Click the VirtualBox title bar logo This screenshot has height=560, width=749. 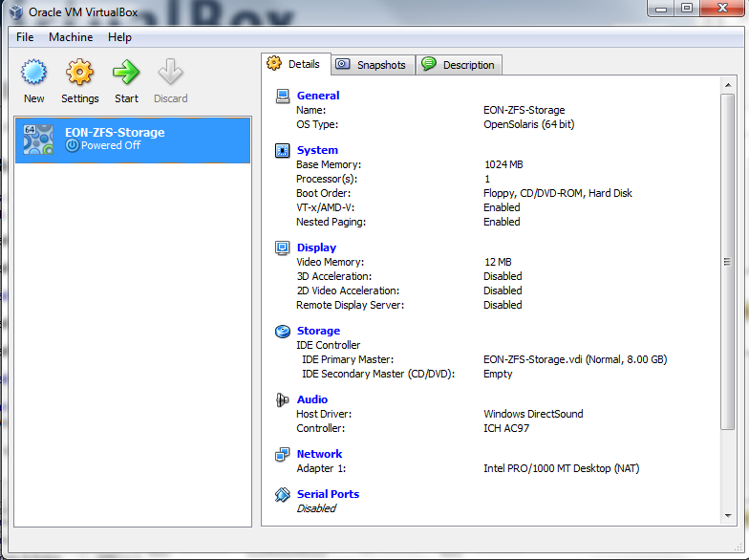(x=15, y=11)
